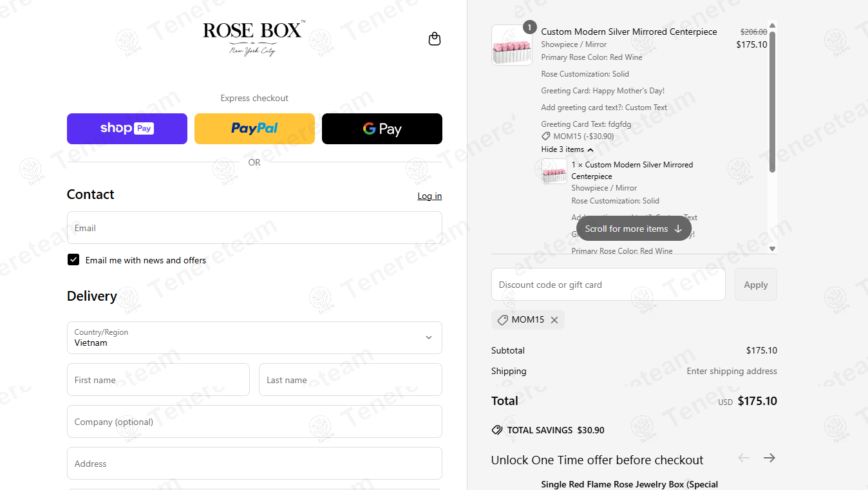Uncheck Email me with news and offers
The width and height of the screenshot is (868, 490).
tap(73, 260)
